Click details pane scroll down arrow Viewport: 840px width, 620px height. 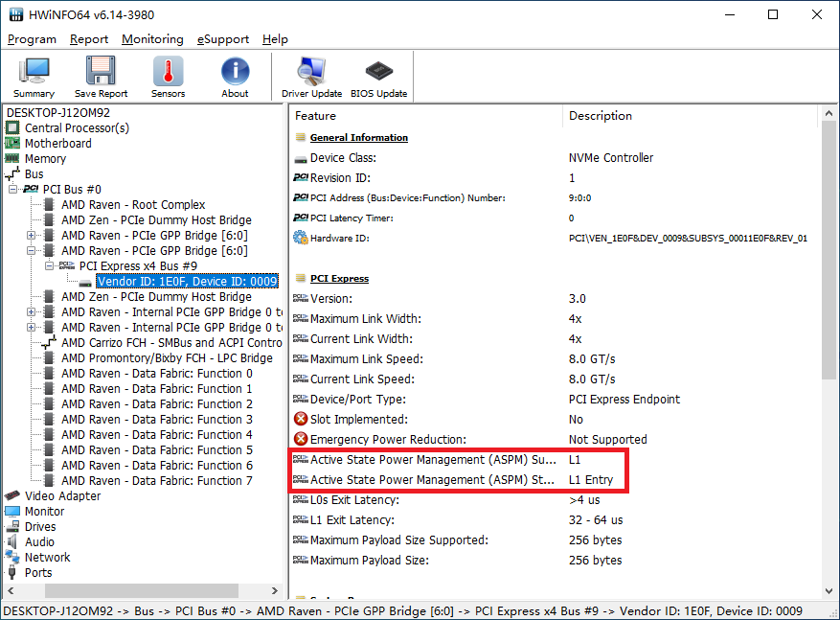pos(829,591)
